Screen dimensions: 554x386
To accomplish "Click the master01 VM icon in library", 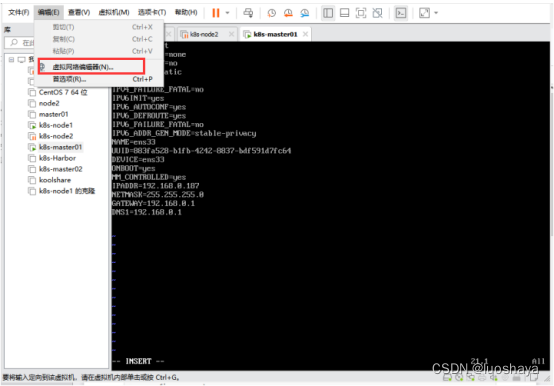I will (x=32, y=114).
